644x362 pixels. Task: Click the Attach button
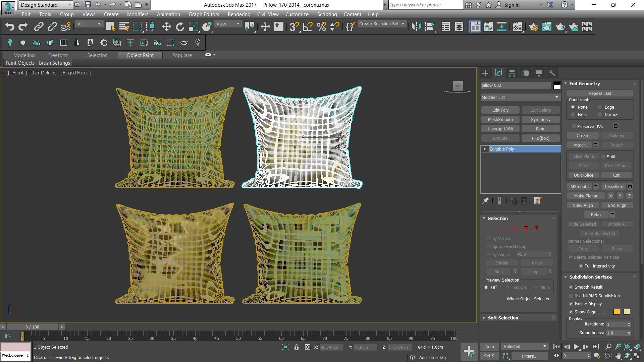coord(579,145)
